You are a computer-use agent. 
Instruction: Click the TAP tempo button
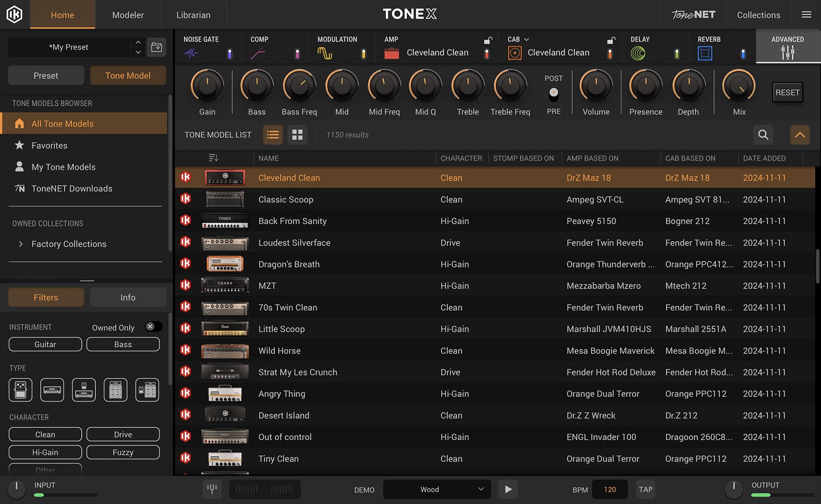(x=645, y=489)
